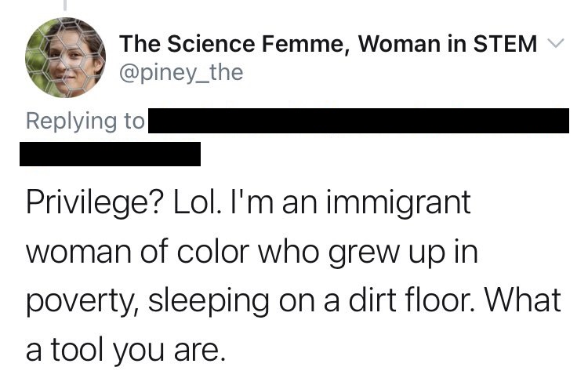Click the thread connector line above avatar

click(66, 6)
